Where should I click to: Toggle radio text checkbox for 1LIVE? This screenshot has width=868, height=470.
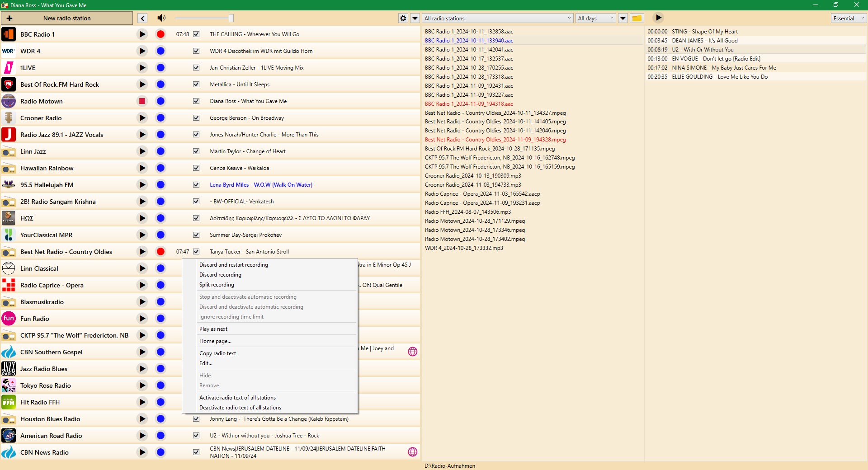pyautogui.click(x=196, y=68)
